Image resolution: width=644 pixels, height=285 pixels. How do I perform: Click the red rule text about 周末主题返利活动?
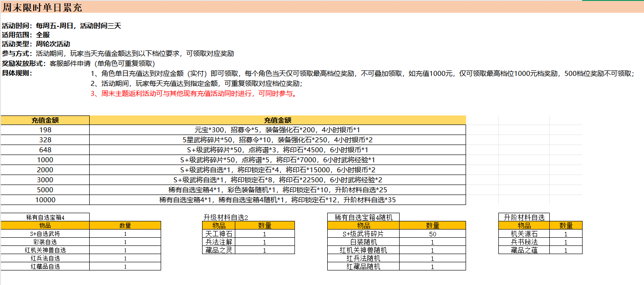click(194, 94)
